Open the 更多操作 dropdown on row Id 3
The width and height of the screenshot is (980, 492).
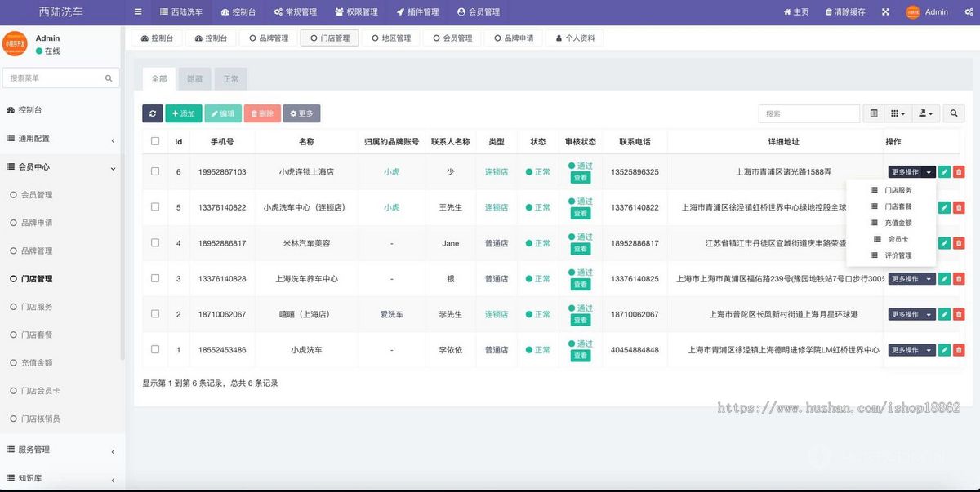(911, 278)
